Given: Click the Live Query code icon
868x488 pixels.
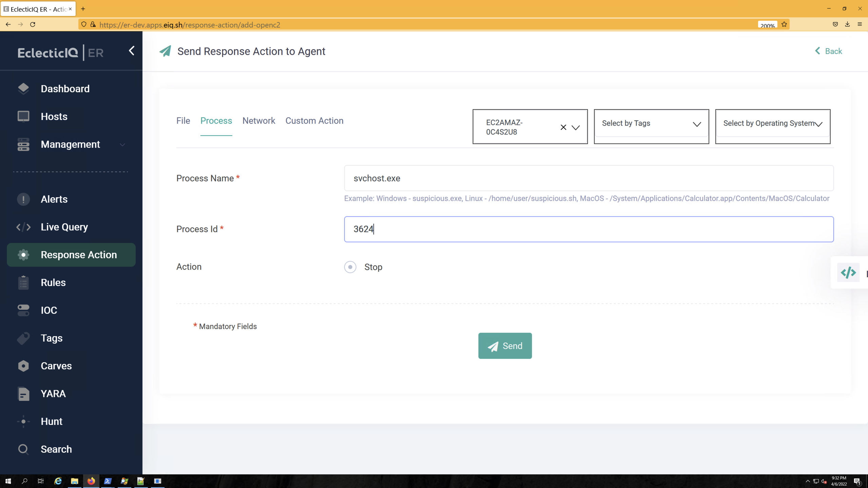Looking at the screenshot, I should pyautogui.click(x=23, y=227).
